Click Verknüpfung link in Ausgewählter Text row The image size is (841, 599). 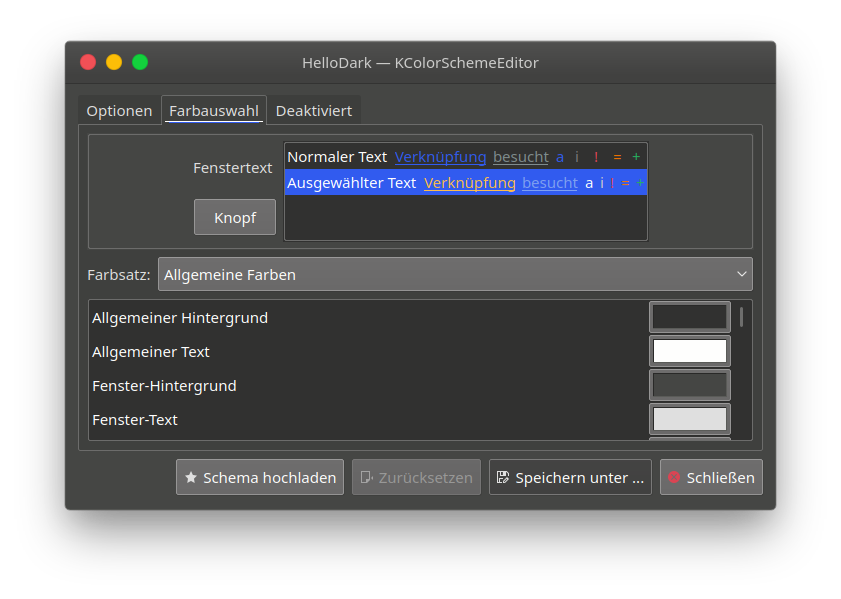[x=469, y=183]
